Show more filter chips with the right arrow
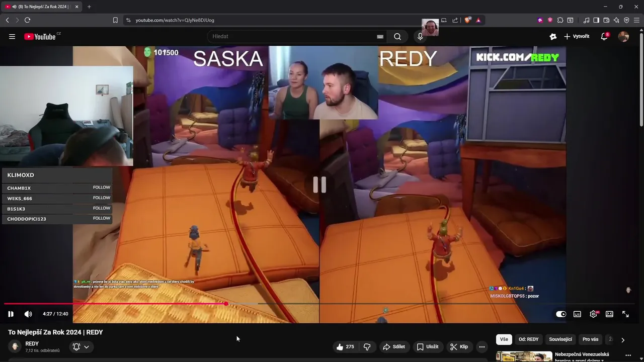Viewport: 644px width, 362px height. [623, 340]
